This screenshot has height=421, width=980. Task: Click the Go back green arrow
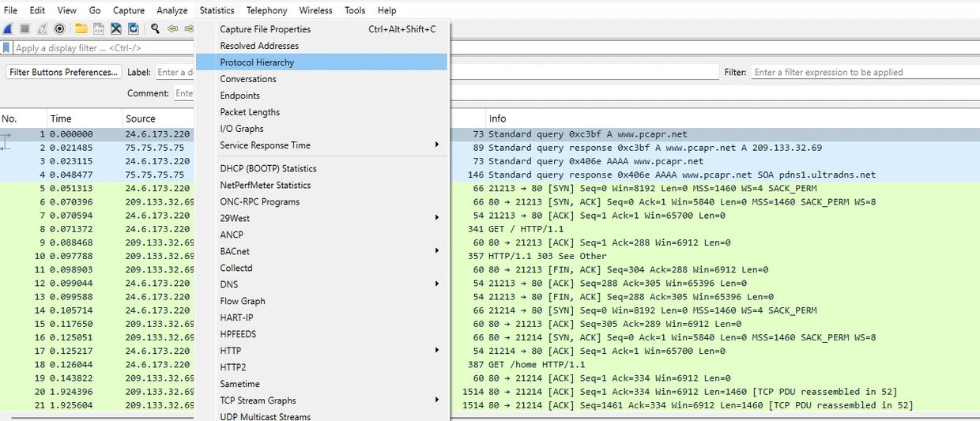pyautogui.click(x=172, y=28)
